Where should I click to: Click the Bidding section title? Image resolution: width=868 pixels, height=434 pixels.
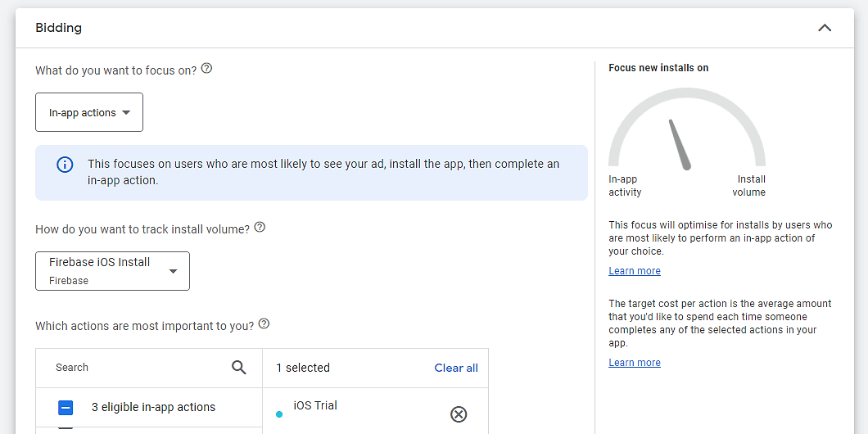[x=59, y=28]
